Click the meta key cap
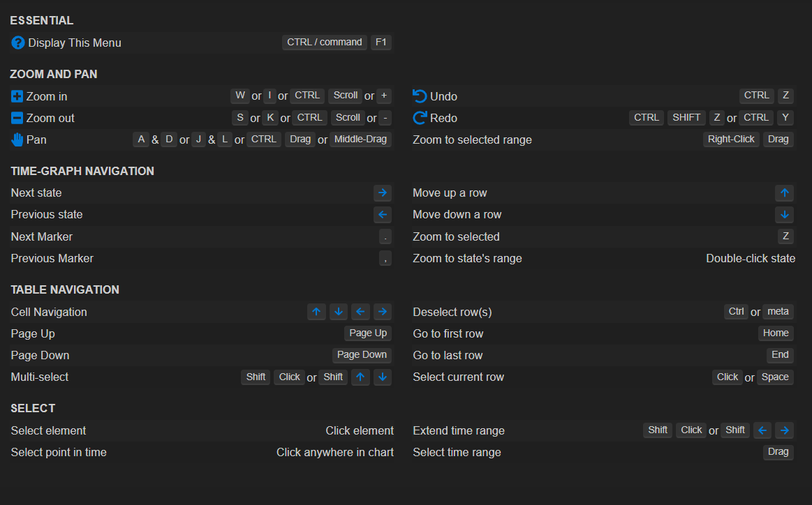The width and height of the screenshot is (812, 505). (778, 312)
